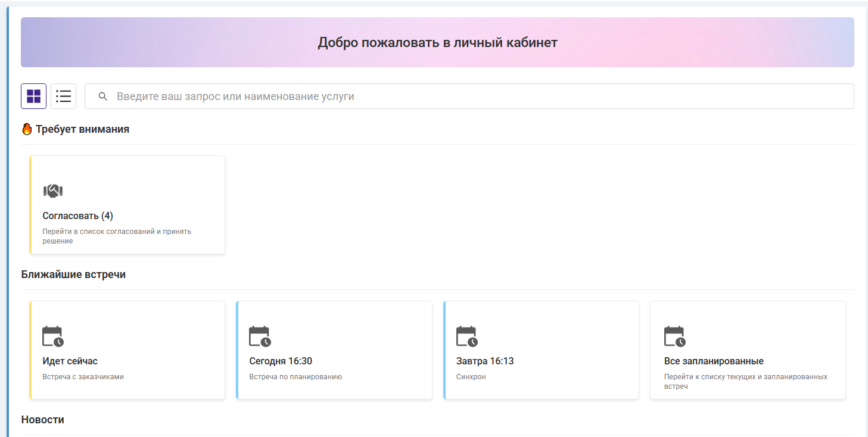Screen dimensions: 868x437
Task: Open the "Завтра 16:13" meeting title
Action: tap(485, 361)
